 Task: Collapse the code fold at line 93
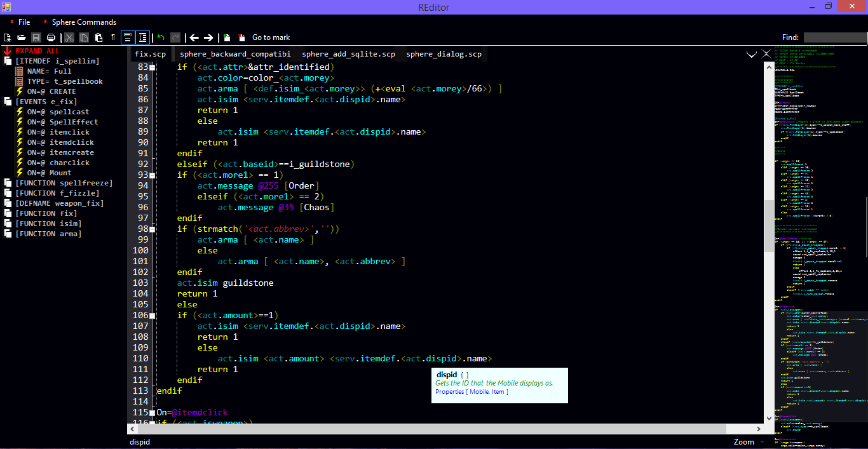pos(153,175)
